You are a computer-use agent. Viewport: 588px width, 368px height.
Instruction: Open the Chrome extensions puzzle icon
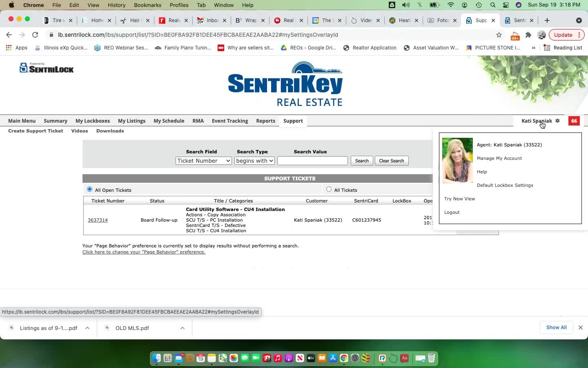pos(528,35)
